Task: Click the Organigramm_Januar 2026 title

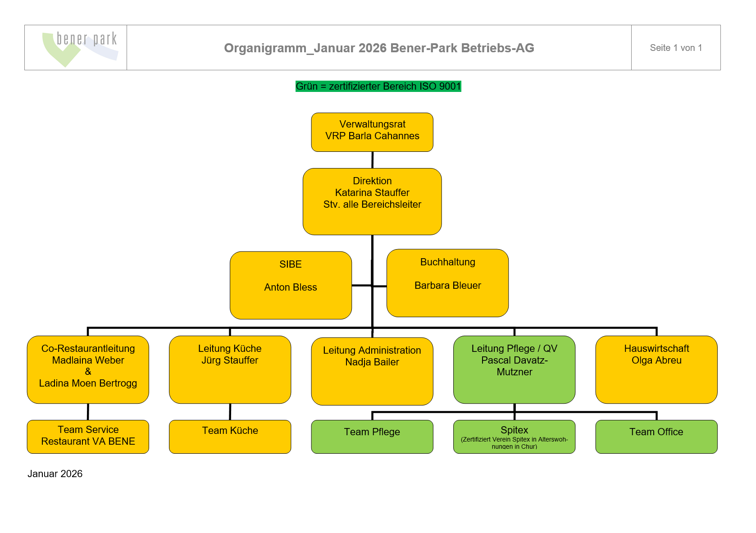Action: tap(379, 48)
